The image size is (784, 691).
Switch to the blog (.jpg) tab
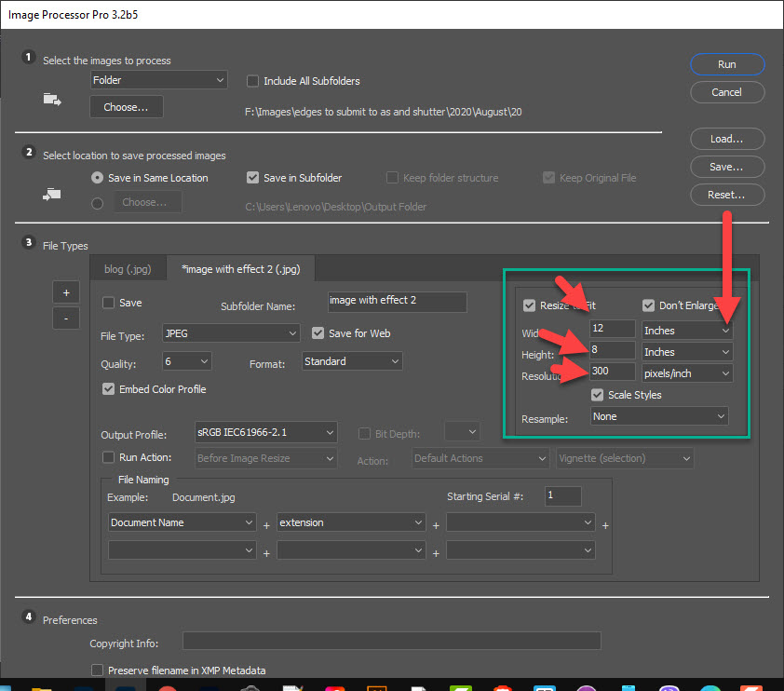(128, 268)
